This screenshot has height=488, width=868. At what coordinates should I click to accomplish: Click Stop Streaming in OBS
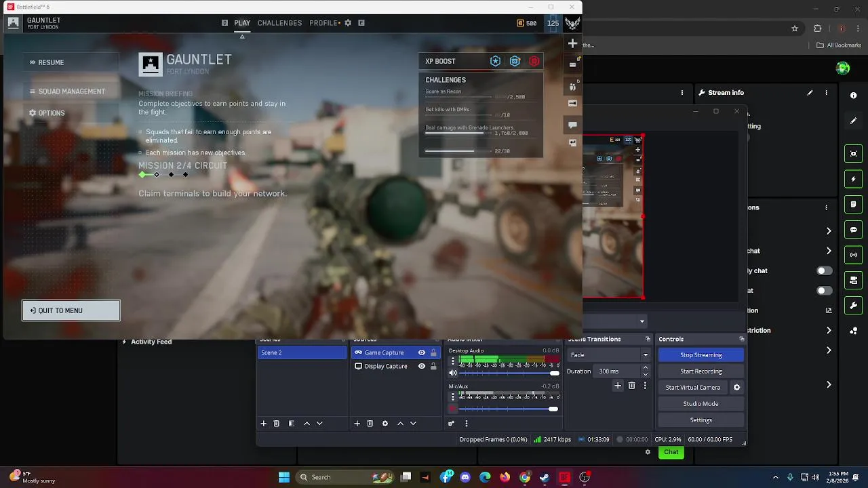click(701, 355)
